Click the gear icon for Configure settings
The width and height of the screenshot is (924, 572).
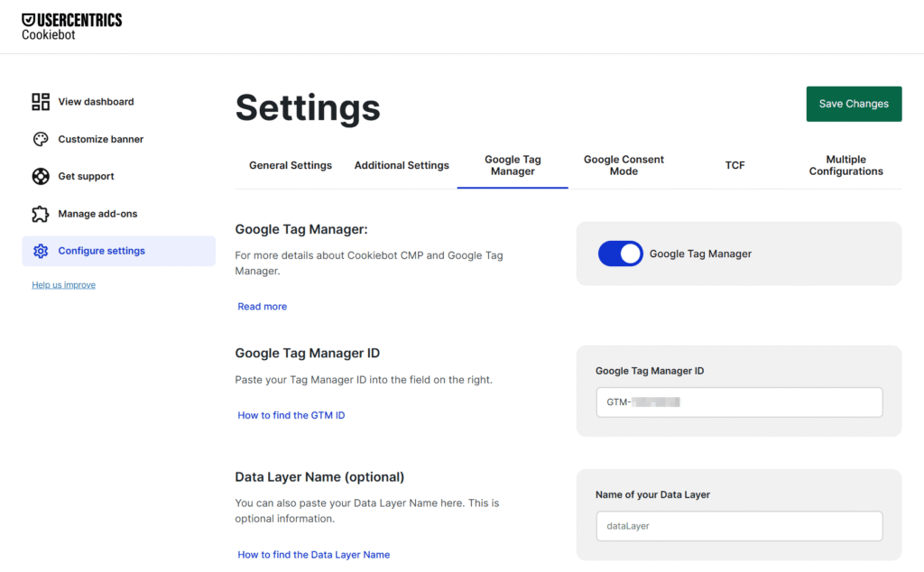pyautogui.click(x=41, y=251)
